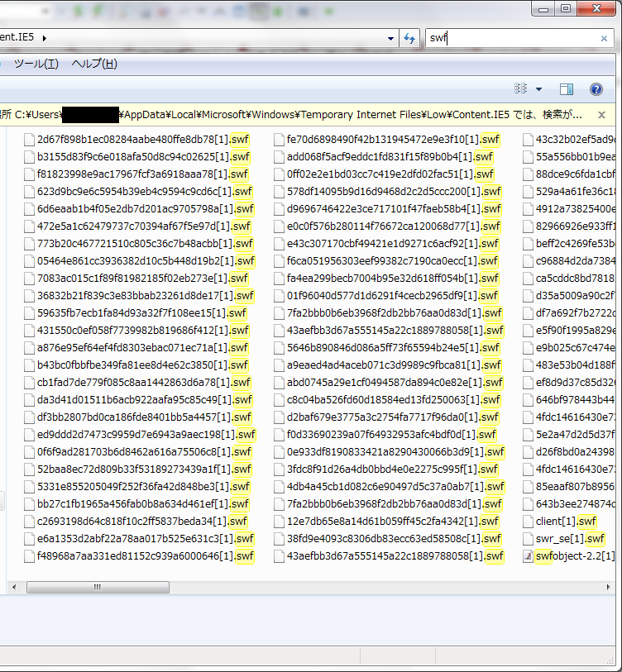
Task: Select file 0ff02e2e1bd03cc7c419e2dfd02fac51[1].swf
Action: 384,174
